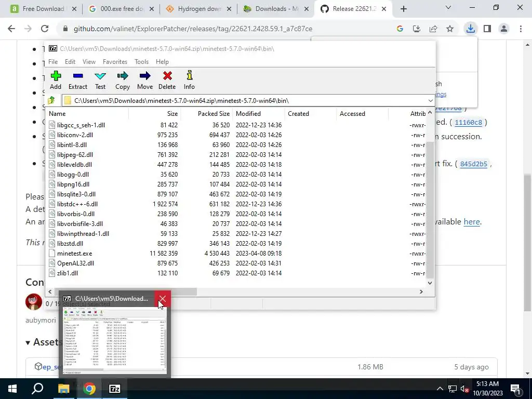
Task: Sort by the Accessed column
Action: (x=362, y=114)
